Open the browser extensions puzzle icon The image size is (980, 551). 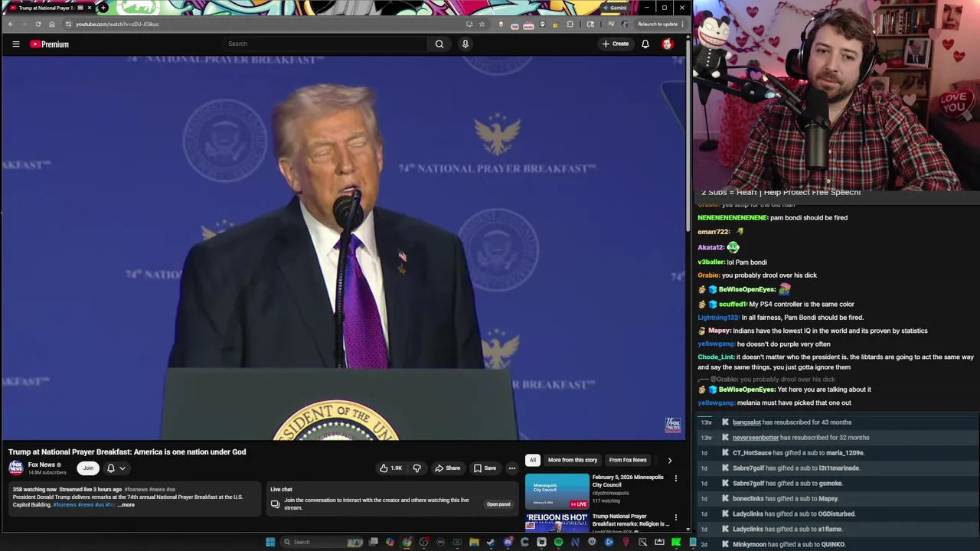[x=570, y=24]
